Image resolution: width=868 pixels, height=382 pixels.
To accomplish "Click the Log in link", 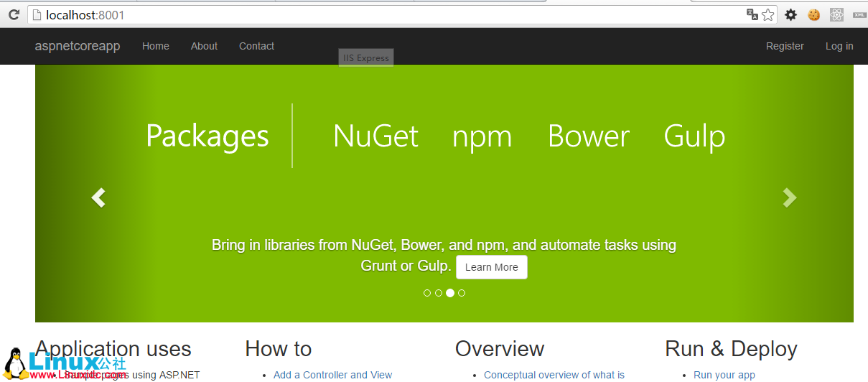I will (x=839, y=46).
